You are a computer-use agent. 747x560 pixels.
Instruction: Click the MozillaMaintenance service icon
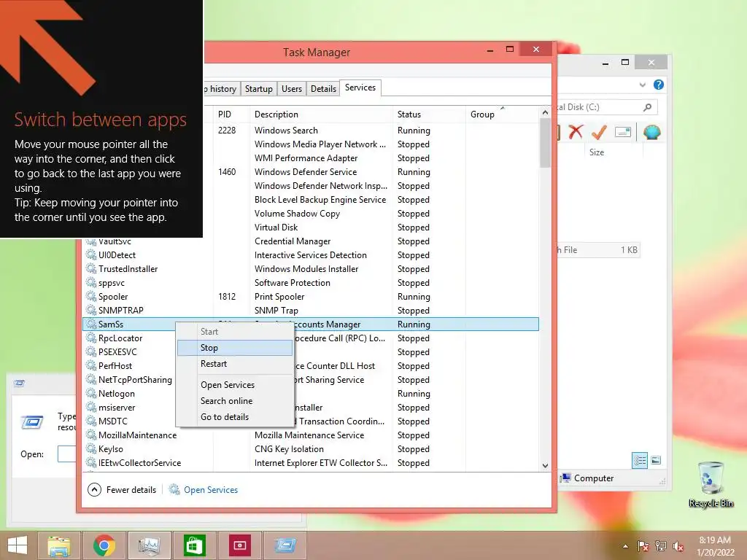coord(91,435)
